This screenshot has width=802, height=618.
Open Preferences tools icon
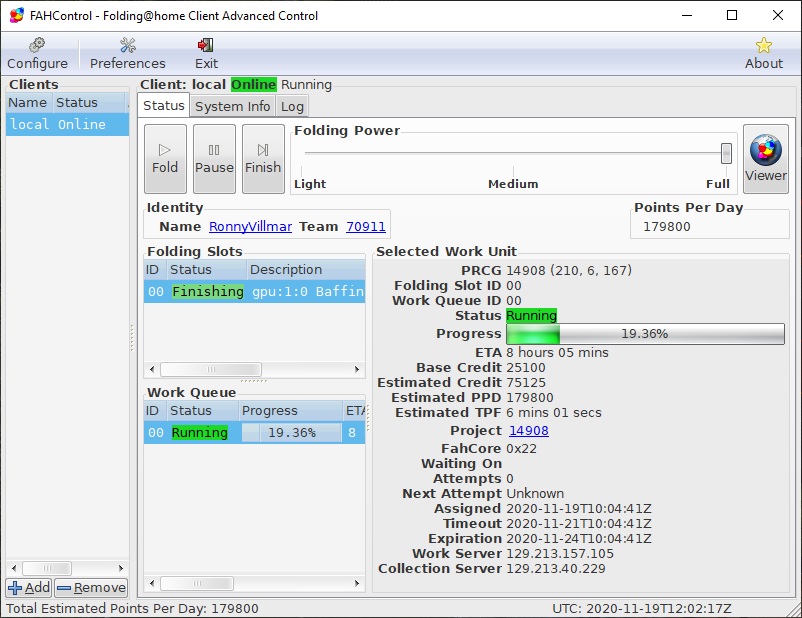tap(128, 46)
